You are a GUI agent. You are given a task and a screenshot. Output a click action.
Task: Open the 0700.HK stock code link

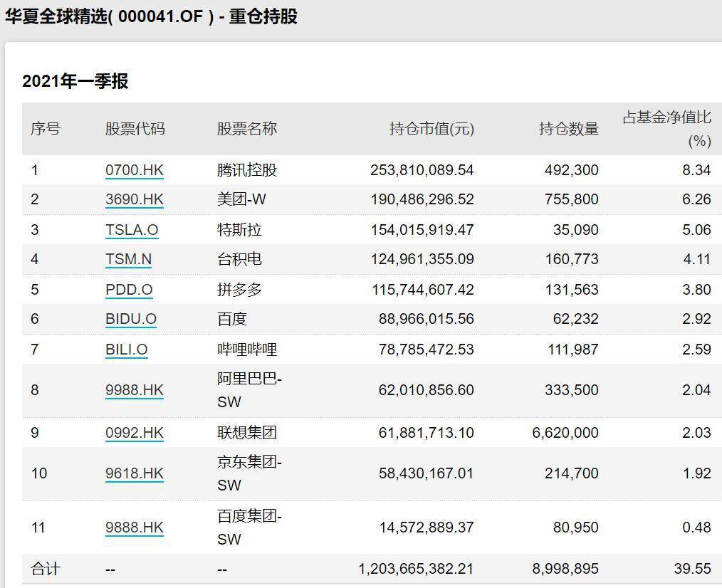pyautogui.click(x=134, y=170)
